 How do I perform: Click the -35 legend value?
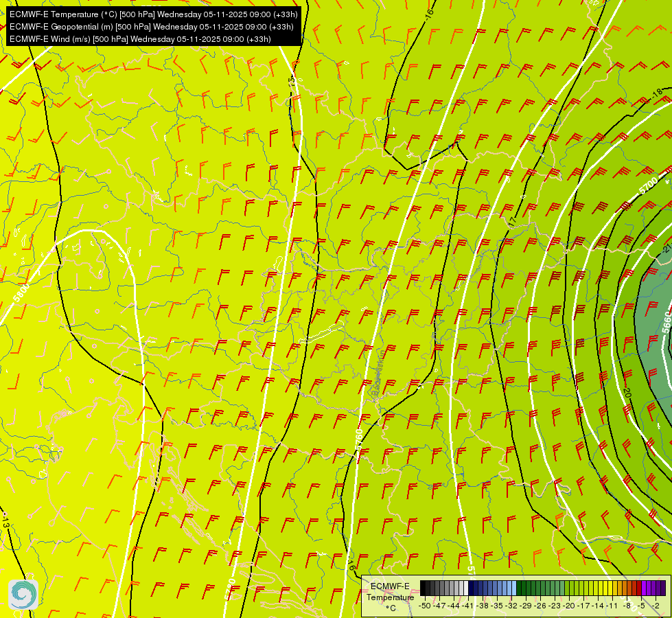(497, 606)
